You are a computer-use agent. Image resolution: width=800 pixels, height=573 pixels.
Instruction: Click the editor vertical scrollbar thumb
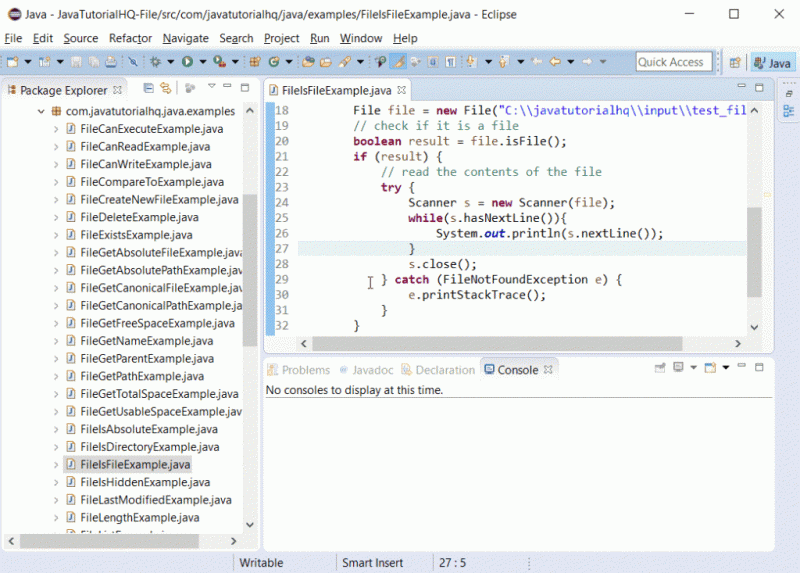click(x=754, y=252)
